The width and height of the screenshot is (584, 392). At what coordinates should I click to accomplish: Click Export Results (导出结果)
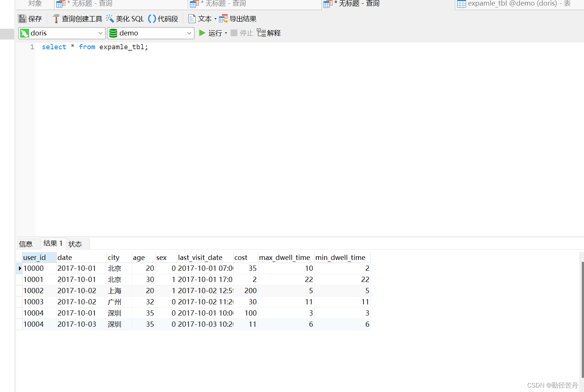tap(238, 19)
